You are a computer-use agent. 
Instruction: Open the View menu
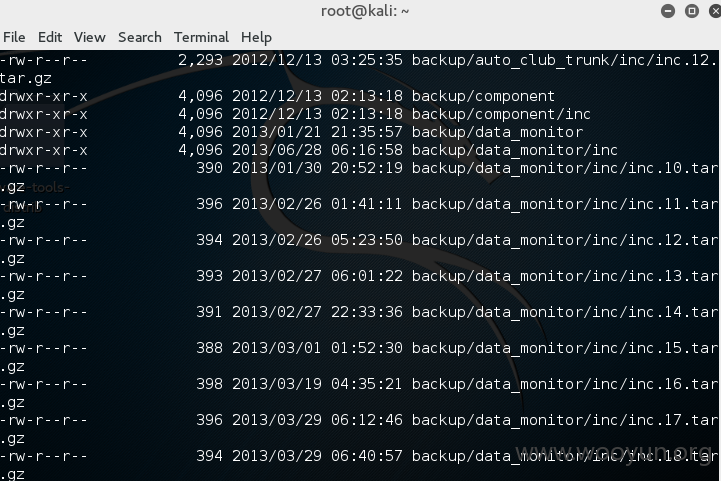pos(90,37)
